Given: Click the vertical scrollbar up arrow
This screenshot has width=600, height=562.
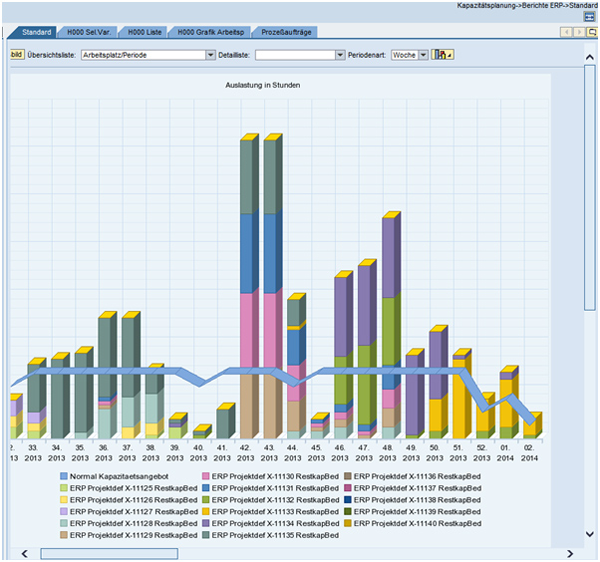Looking at the screenshot, I should pyautogui.click(x=589, y=57).
